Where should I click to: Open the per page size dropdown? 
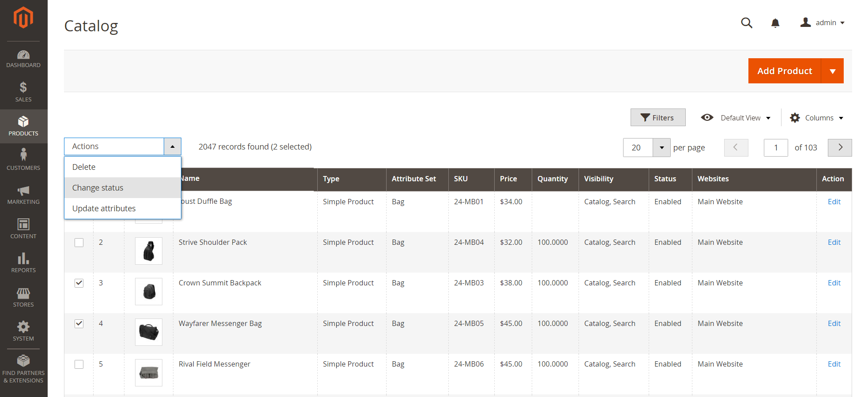[661, 148]
